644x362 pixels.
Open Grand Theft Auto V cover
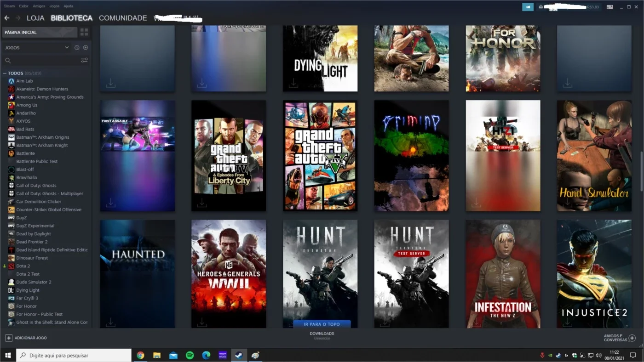(320, 156)
